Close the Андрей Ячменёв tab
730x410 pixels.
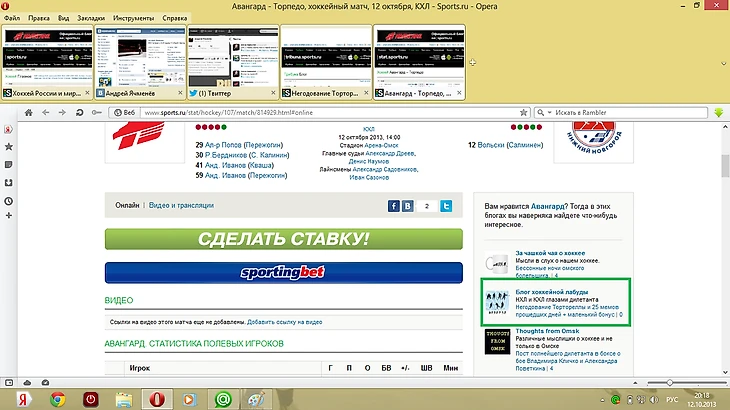pos(180,93)
